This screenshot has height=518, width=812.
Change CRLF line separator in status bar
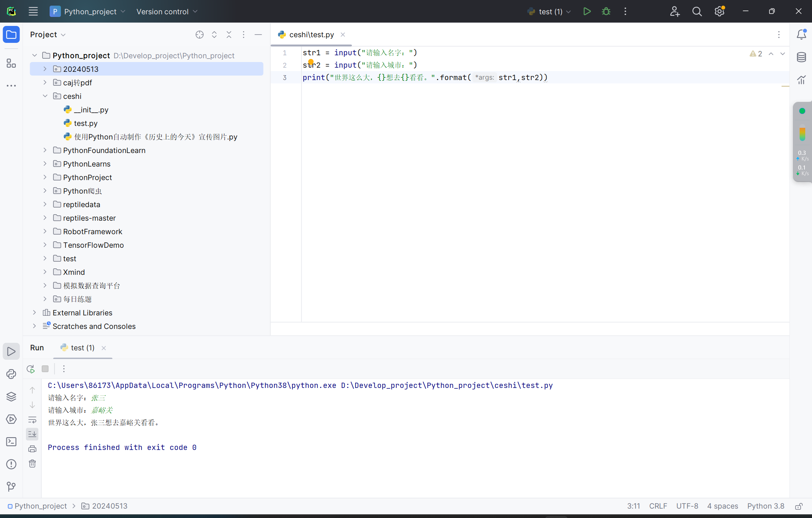click(x=658, y=506)
